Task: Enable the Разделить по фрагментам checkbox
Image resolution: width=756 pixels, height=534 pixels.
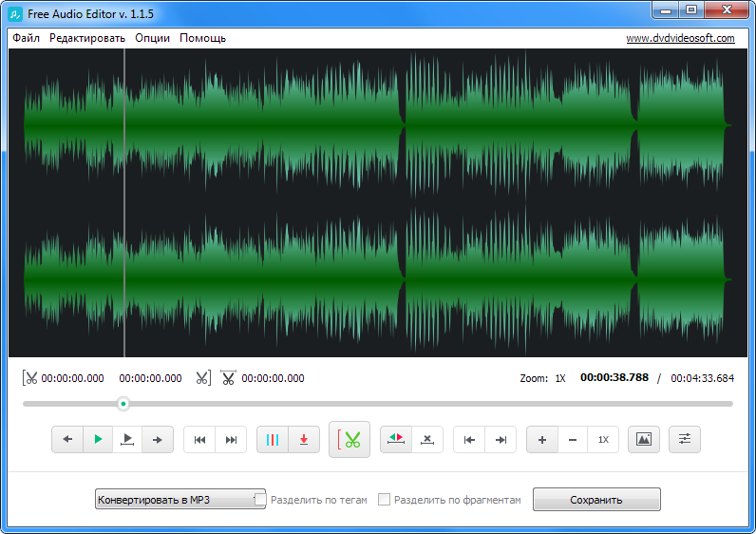Action: click(384, 499)
